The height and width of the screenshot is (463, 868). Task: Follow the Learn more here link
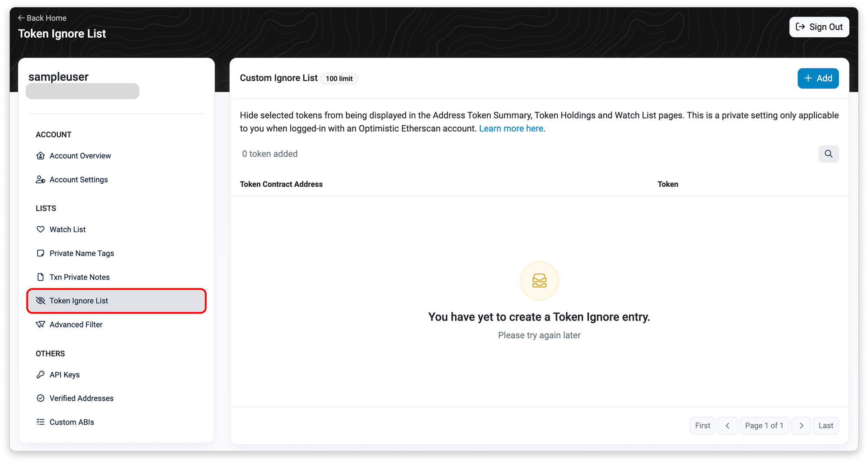[x=511, y=129]
